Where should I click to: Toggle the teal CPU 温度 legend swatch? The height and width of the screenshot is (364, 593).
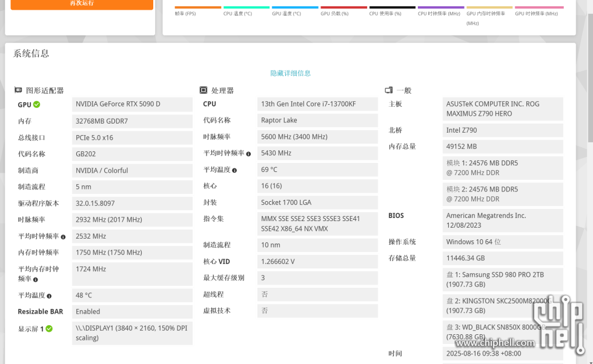click(247, 7)
